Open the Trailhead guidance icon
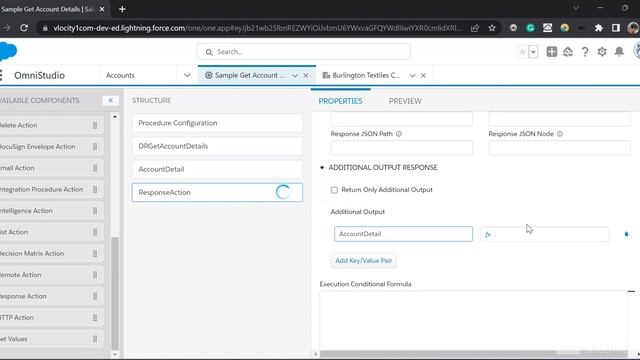This screenshot has height=360, width=640. [568, 52]
